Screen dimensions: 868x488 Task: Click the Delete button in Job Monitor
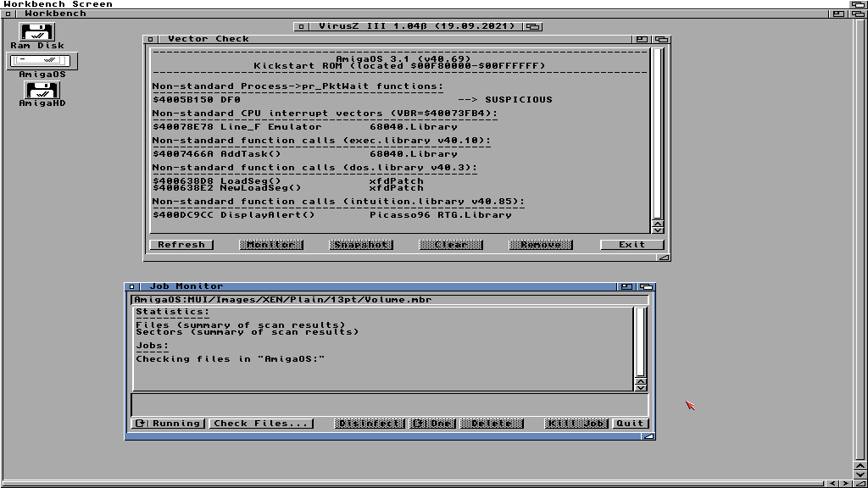[x=492, y=424]
